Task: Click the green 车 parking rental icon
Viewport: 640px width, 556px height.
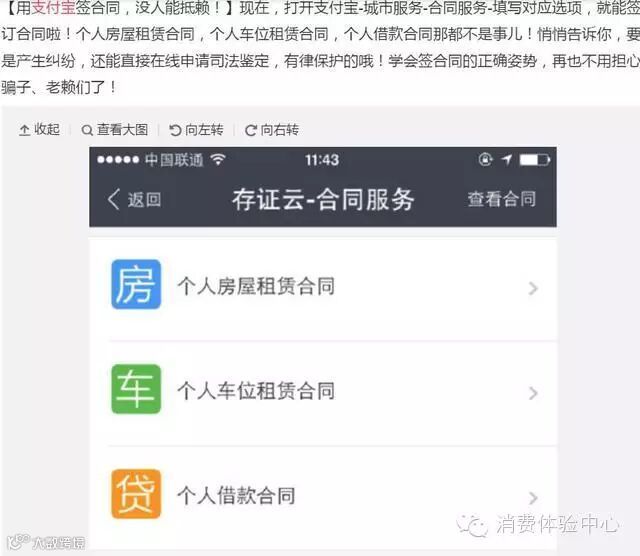Action: [x=136, y=389]
